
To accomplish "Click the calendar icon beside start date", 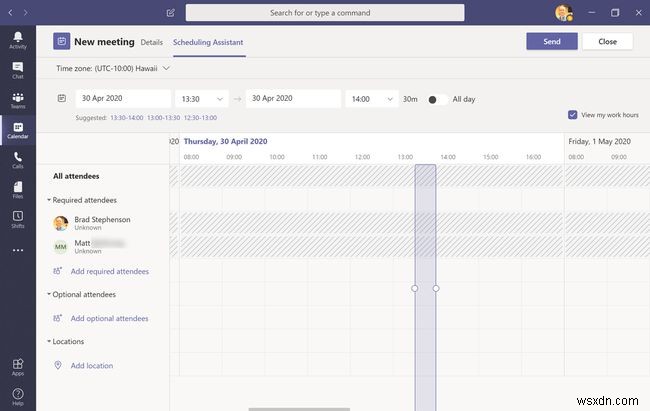I will (62, 98).
